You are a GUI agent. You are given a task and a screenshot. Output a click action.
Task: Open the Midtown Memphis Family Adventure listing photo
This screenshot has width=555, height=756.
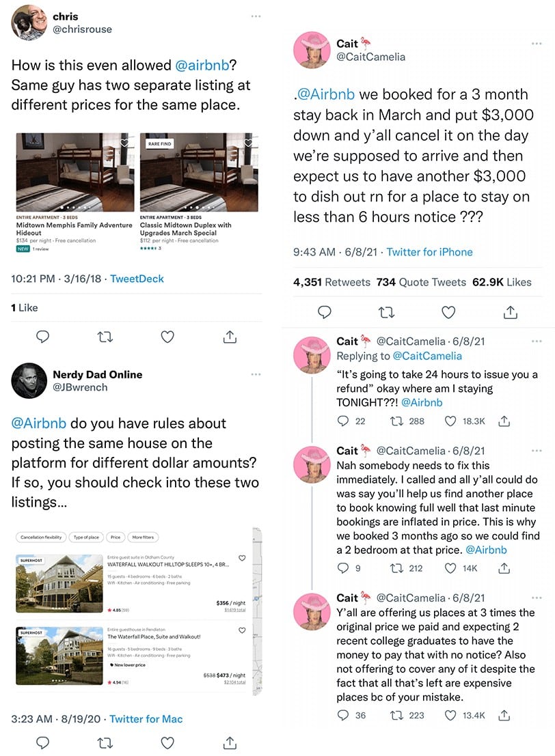(x=75, y=173)
